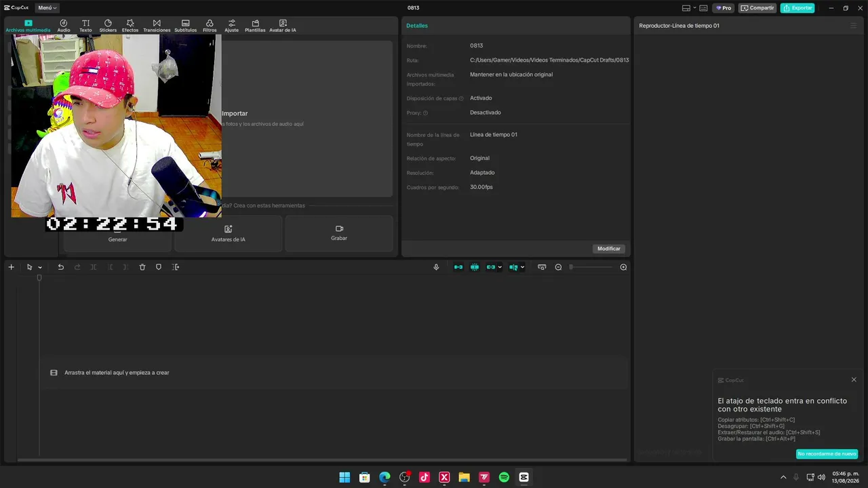Screen dimensions: 868x488
Task: Click the timeline split-export icon next to shield
Action: [x=176, y=267]
